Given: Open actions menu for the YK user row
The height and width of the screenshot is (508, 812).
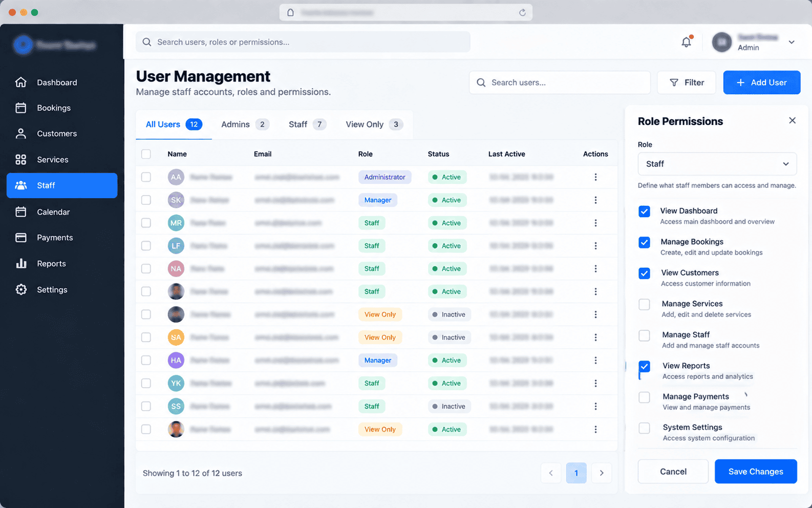Looking at the screenshot, I should click(595, 383).
